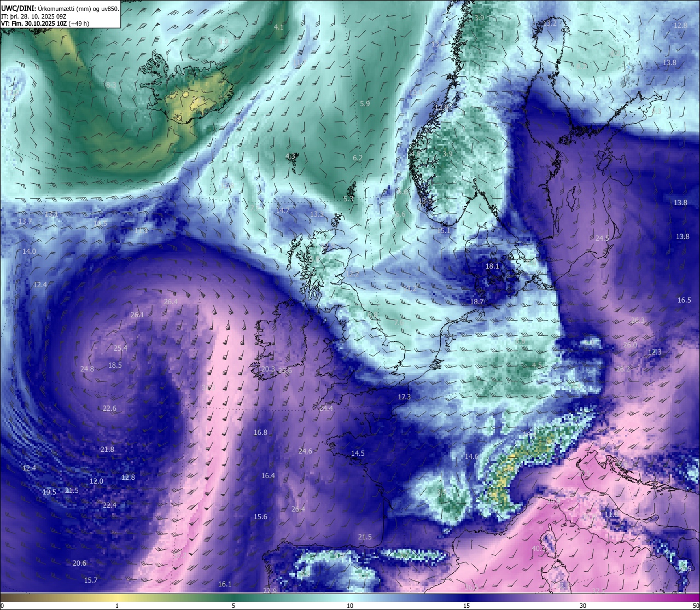
Task: Click the "VT: Fim. 30.10.2025 10Z (+49 h)" line
Action: point(45,24)
